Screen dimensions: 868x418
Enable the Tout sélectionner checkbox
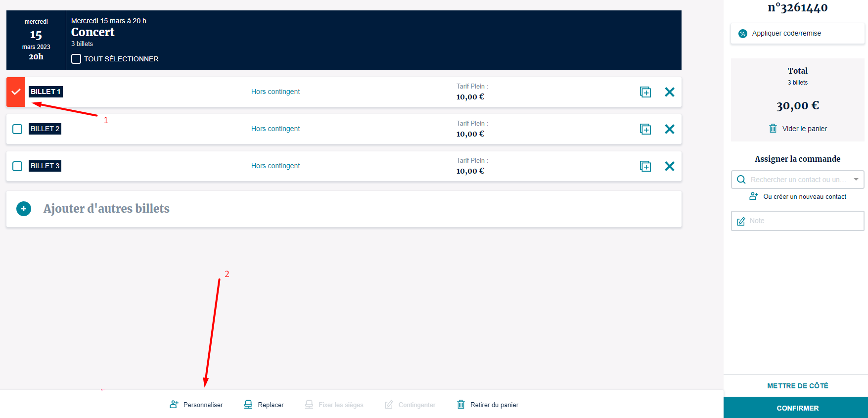tap(76, 59)
